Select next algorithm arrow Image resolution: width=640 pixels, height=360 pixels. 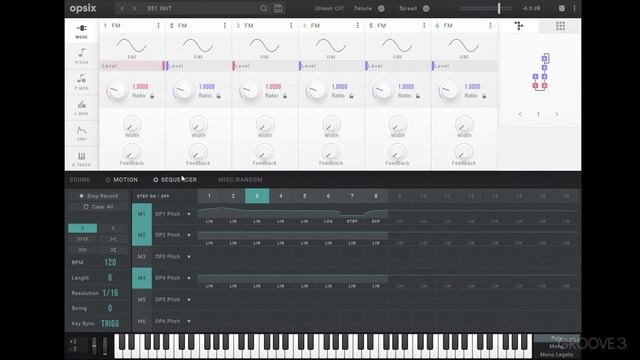[556, 114]
